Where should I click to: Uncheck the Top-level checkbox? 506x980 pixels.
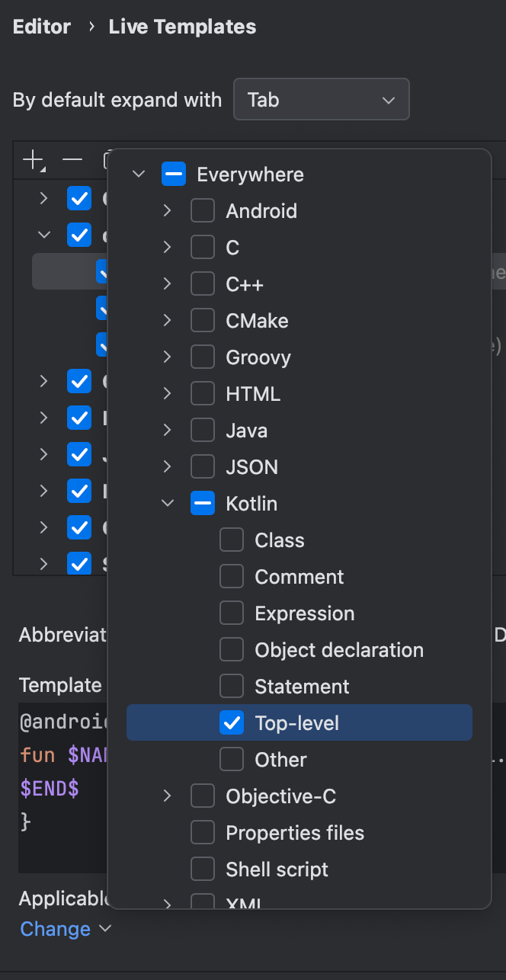point(232,723)
